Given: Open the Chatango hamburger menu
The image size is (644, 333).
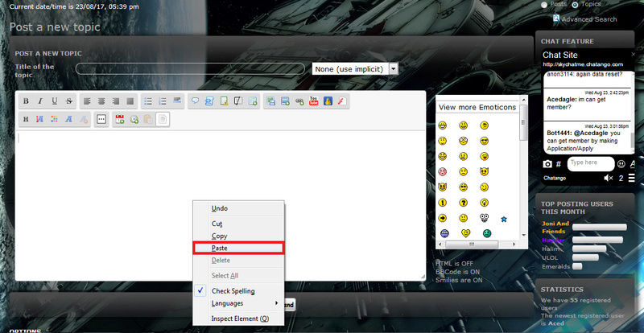Looking at the screenshot, I should tap(632, 178).
